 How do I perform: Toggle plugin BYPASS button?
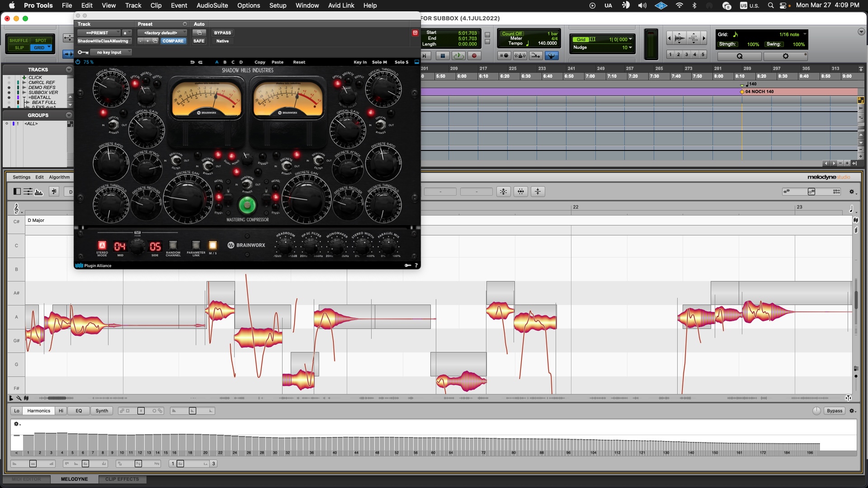(222, 33)
